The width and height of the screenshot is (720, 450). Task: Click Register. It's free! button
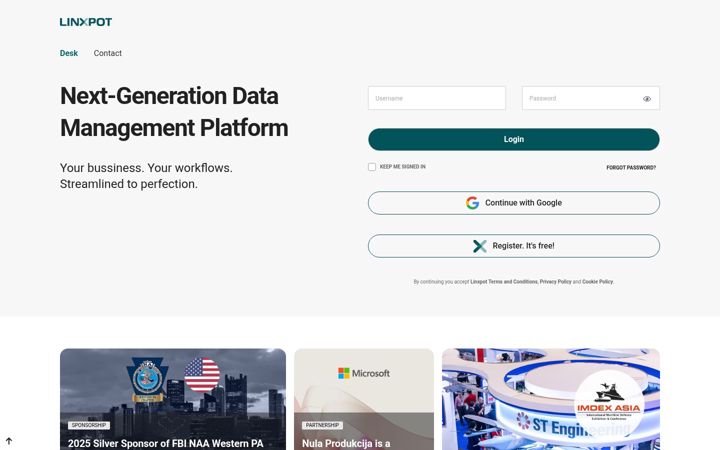pos(514,246)
